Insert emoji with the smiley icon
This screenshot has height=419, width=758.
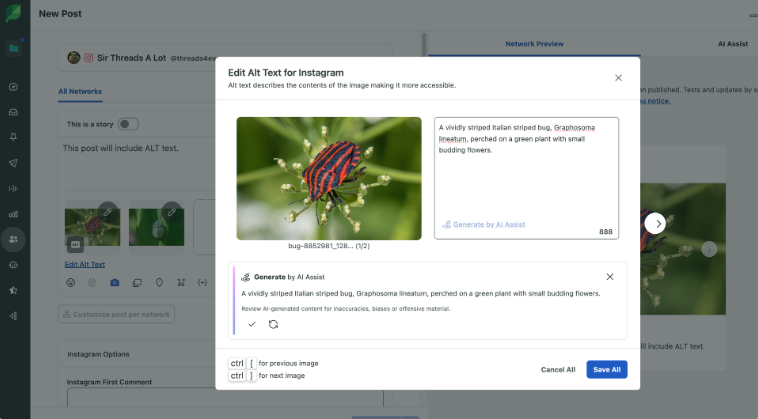coord(71,283)
